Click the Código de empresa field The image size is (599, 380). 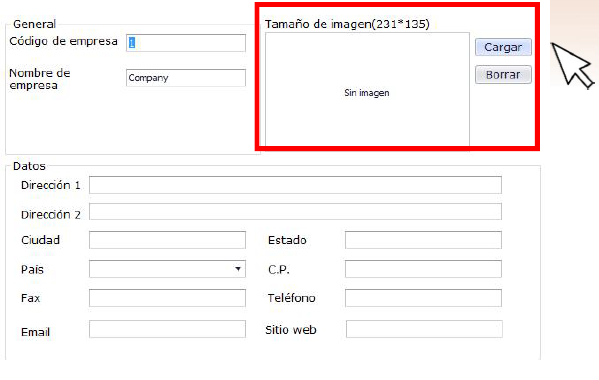pyautogui.click(x=186, y=43)
